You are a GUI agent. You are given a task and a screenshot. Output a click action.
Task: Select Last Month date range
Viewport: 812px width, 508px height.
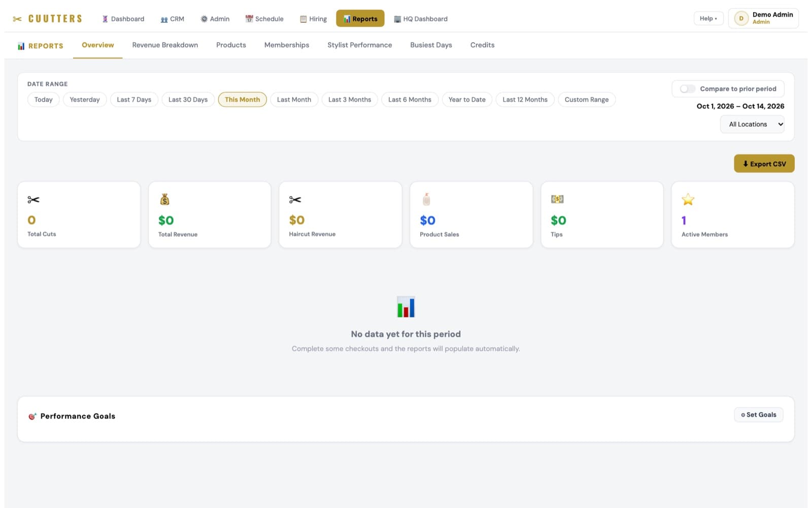(x=294, y=100)
